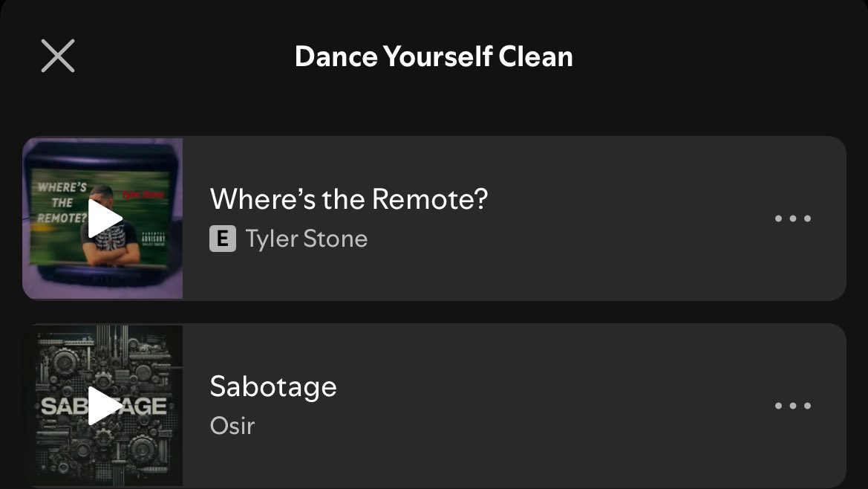Select the Sabotage song title
Image resolution: width=868 pixels, height=489 pixels.
[273, 386]
